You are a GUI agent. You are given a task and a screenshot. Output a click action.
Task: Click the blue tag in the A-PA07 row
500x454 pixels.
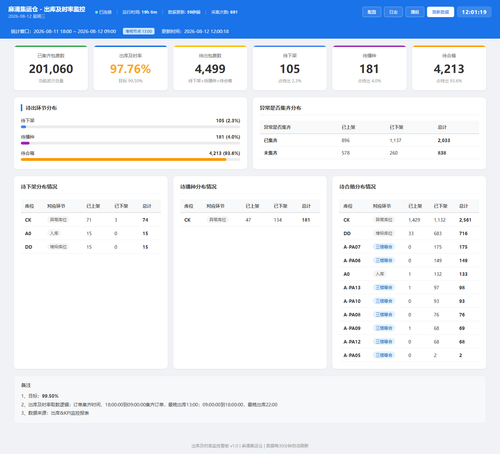(x=384, y=247)
